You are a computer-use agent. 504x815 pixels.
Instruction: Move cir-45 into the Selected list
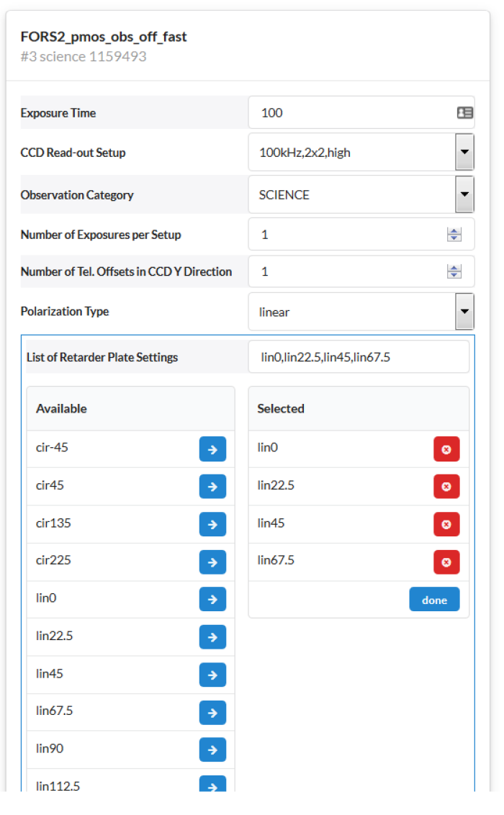[x=212, y=449]
